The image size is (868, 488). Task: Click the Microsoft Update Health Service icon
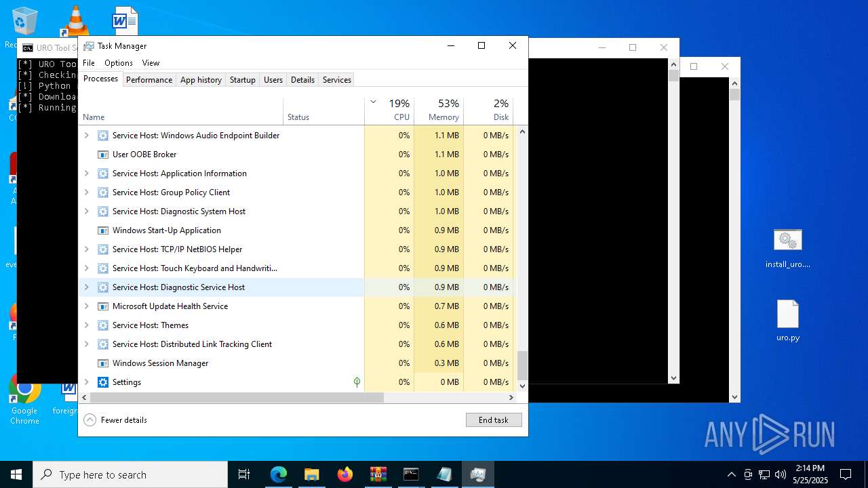point(103,306)
